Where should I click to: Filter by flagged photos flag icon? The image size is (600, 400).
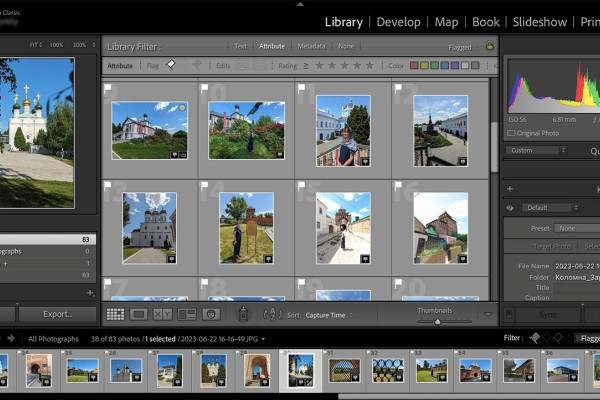[171, 65]
